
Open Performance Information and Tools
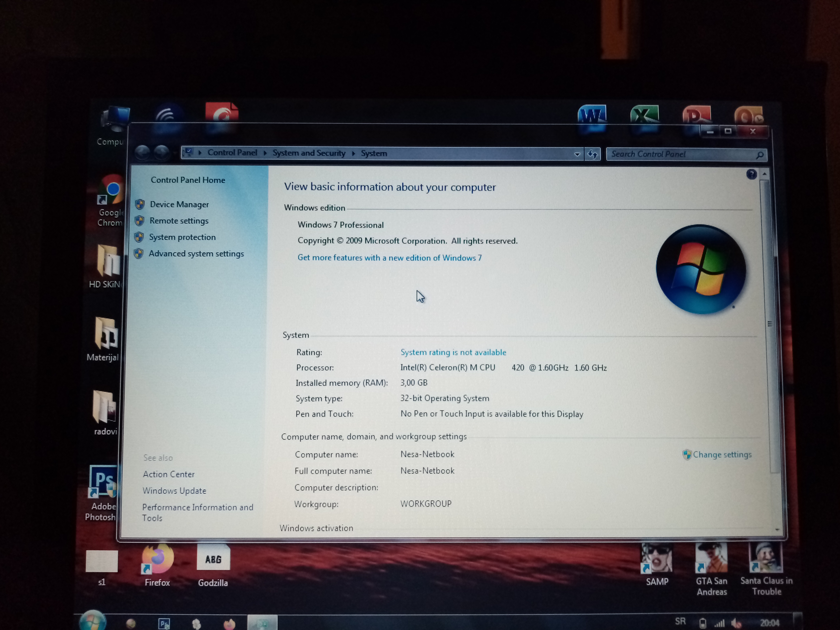point(197,512)
